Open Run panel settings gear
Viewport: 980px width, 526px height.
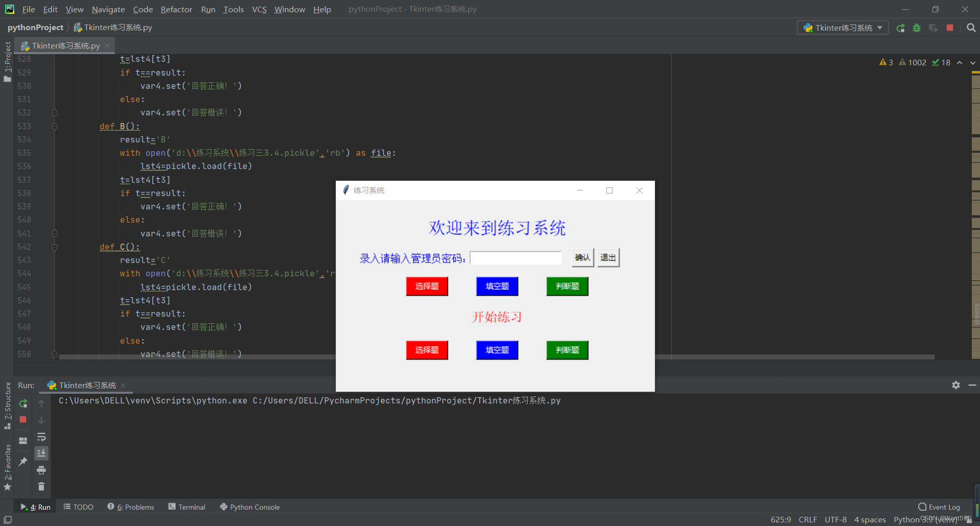tap(956, 385)
